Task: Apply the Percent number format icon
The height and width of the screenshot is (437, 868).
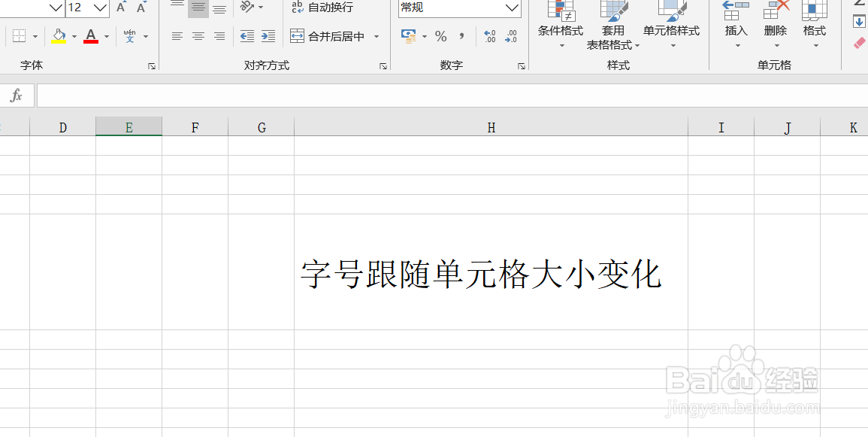Action: (441, 35)
